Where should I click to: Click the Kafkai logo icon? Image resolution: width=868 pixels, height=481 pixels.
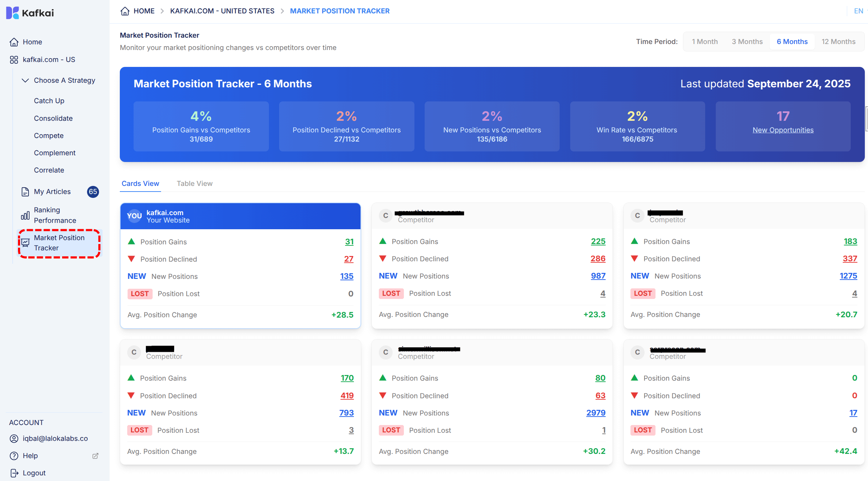point(12,13)
